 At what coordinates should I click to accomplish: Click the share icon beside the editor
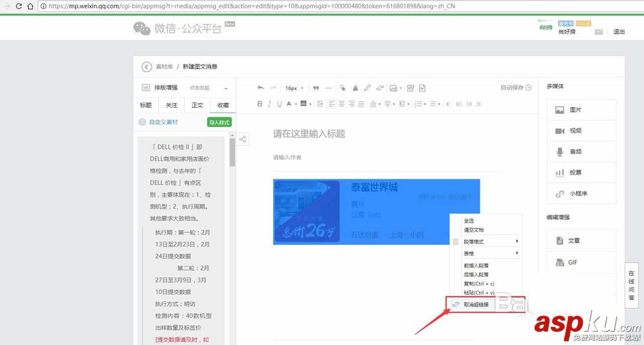click(242, 139)
